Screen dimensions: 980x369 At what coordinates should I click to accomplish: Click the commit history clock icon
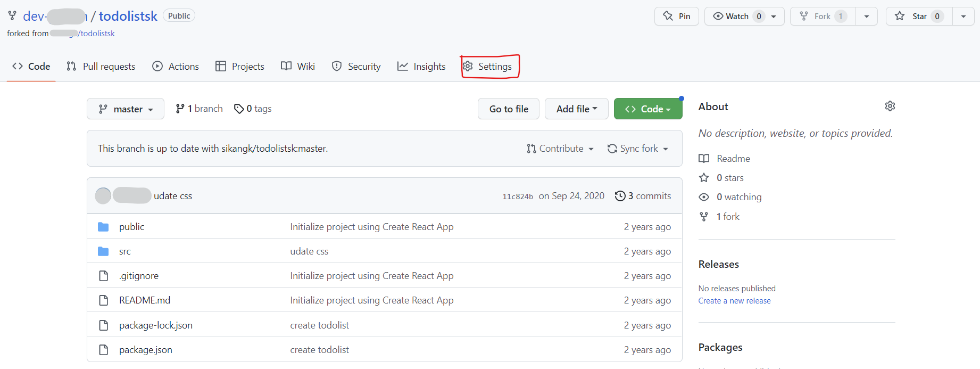coord(620,196)
